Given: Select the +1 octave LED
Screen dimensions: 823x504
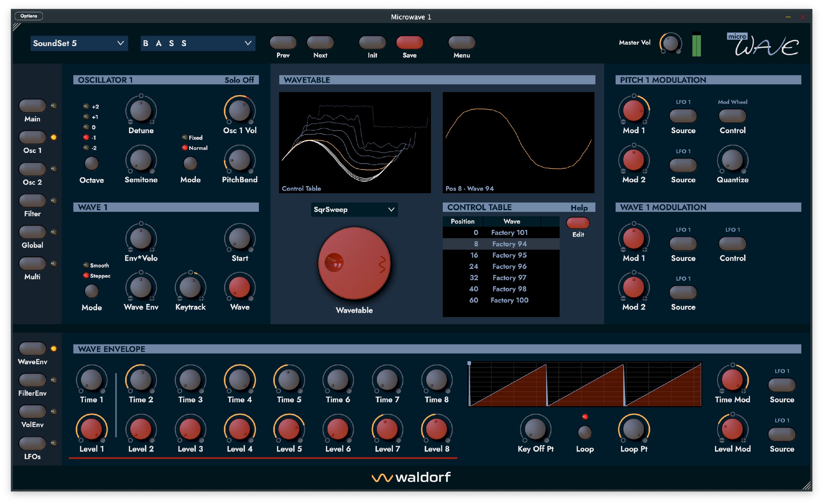Looking at the screenshot, I should [x=86, y=117].
